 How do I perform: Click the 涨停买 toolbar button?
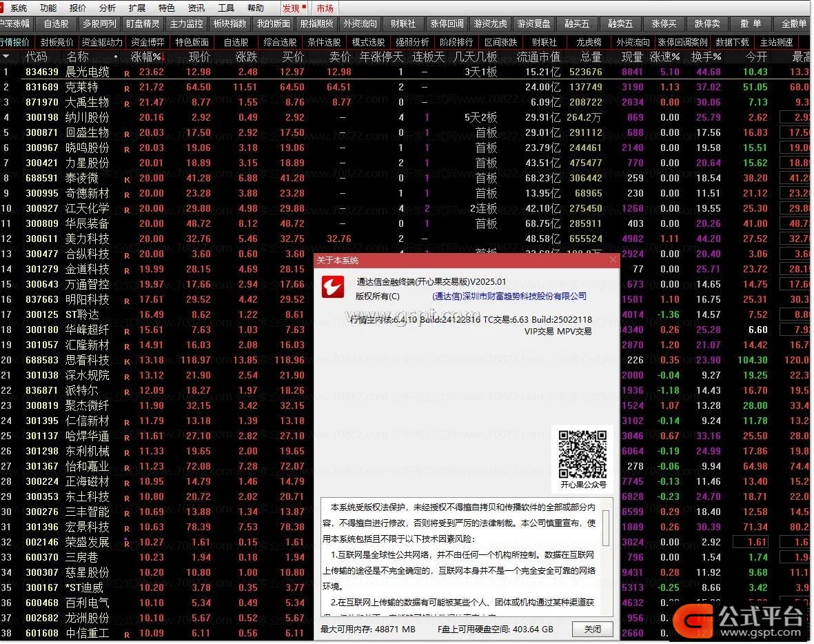click(x=664, y=23)
